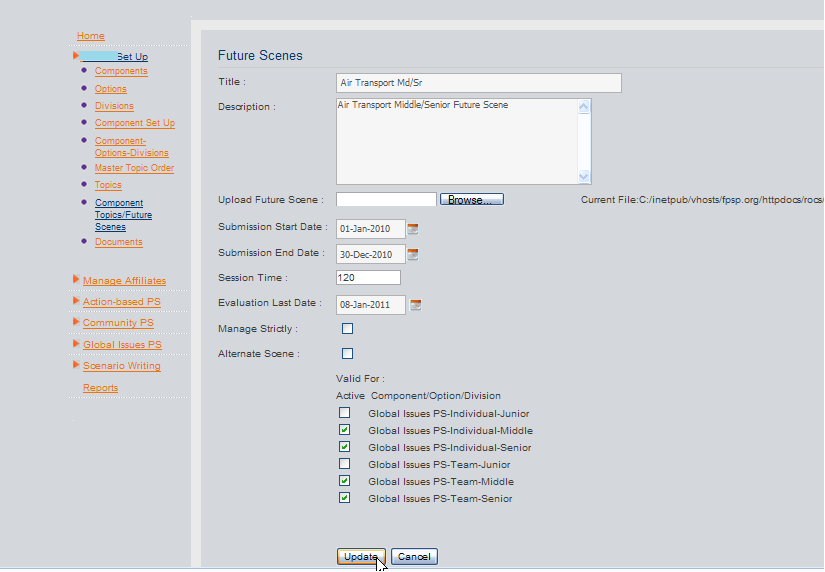Screen dimensions: 825x572
Task: Open calendar for Submission End Date
Action: pos(412,254)
